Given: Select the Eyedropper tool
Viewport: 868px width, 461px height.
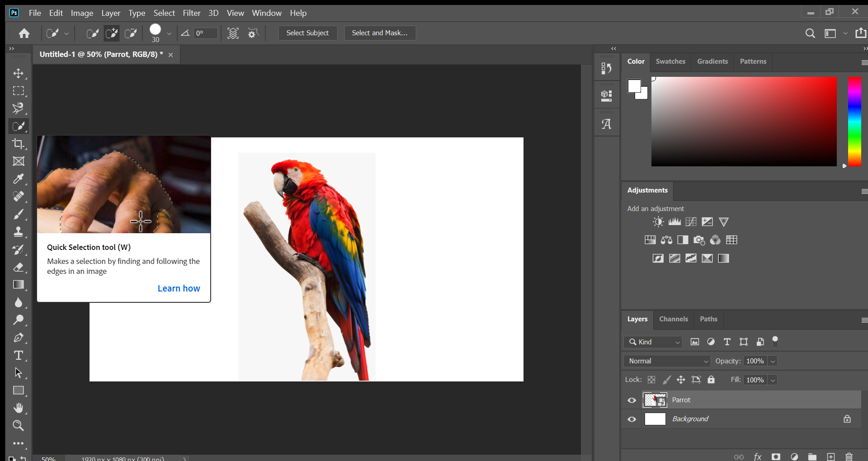Looking at the screenshot, I should pyautogui.click(x=19, y=179).
